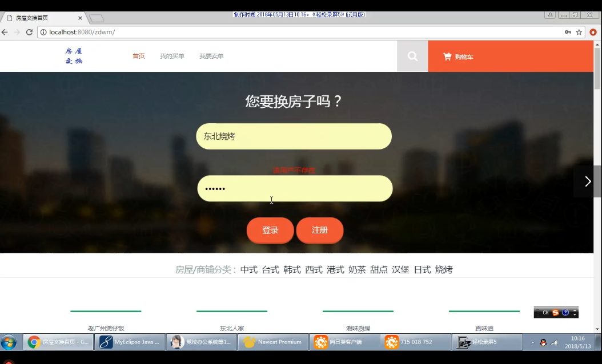Click the shopping cart icon
Image resolution: width=602 pixels, height=364 pixels.
pyautogui.click(x=447, y=56)
